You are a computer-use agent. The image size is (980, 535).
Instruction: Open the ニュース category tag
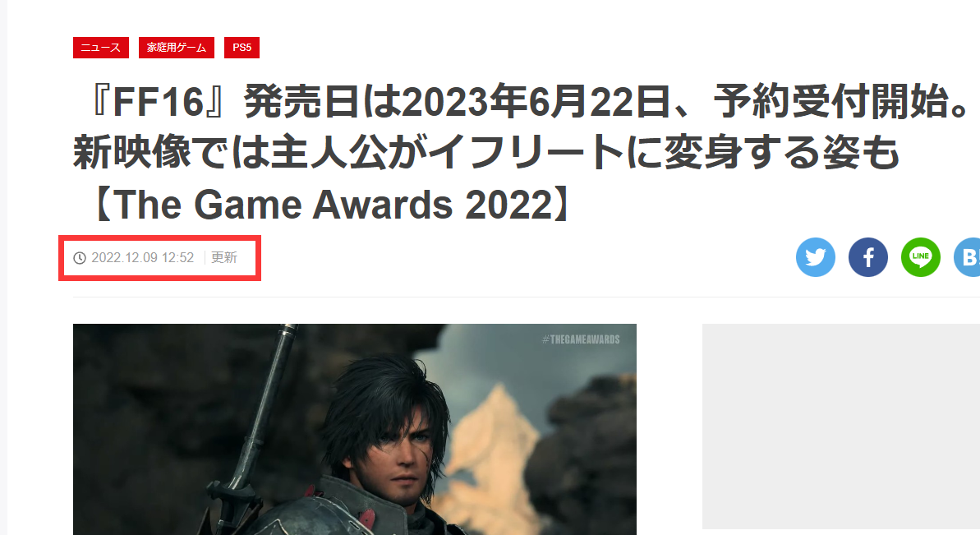pyautogui.click(x=100, y=48)
